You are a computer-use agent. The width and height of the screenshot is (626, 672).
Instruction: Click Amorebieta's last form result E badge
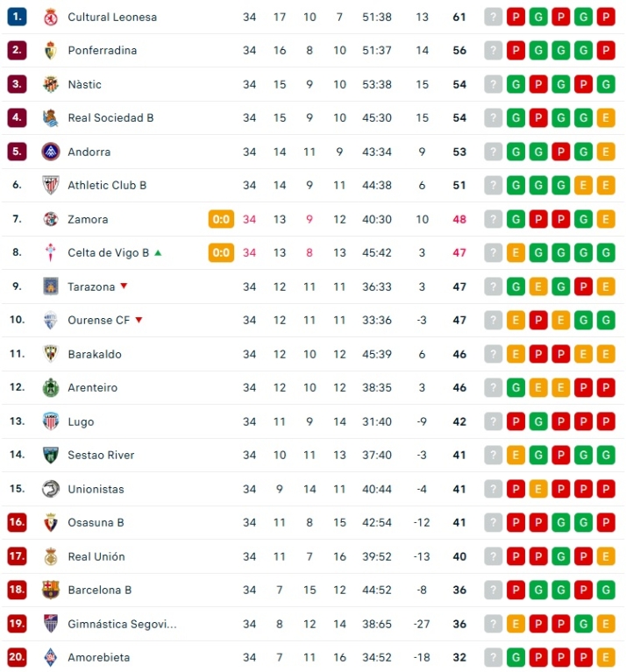click(x=605, y=657)
